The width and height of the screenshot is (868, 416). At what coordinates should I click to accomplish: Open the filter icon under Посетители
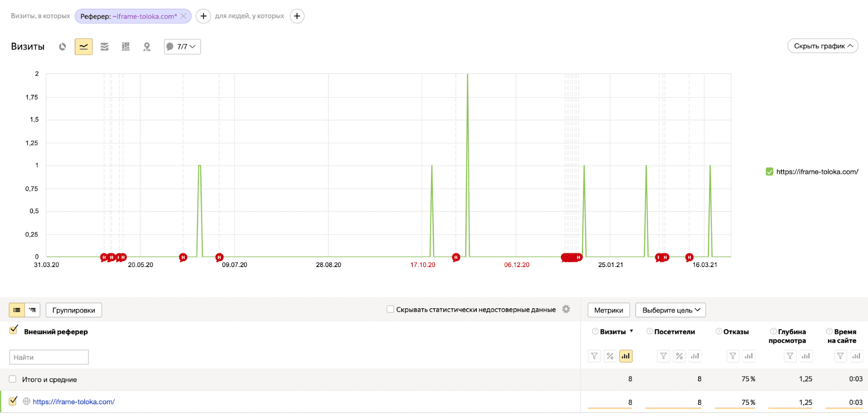click(x=663, y=356)
